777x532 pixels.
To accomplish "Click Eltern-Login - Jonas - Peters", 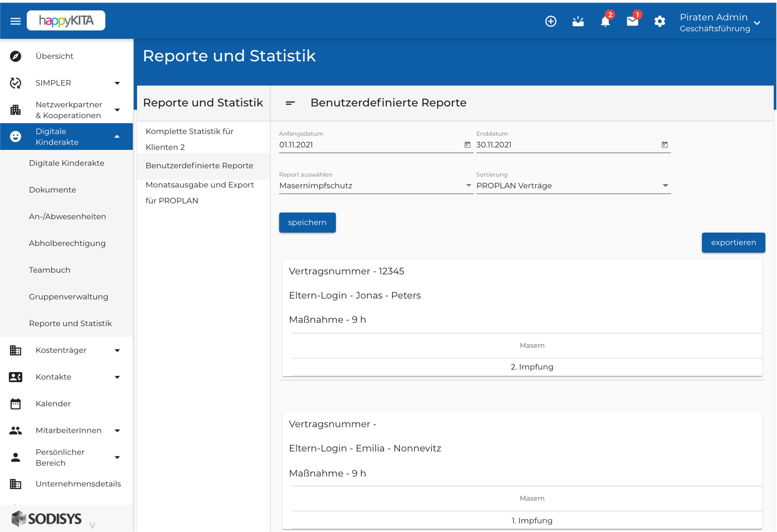I will [x=355, y=295].
